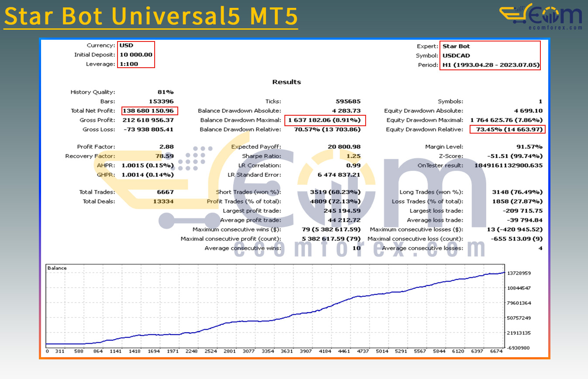Viewport: 588px width, 379px height.
Task: Select Long Trades value 3148 (76.49%)
Action: (x=518, y=192)
